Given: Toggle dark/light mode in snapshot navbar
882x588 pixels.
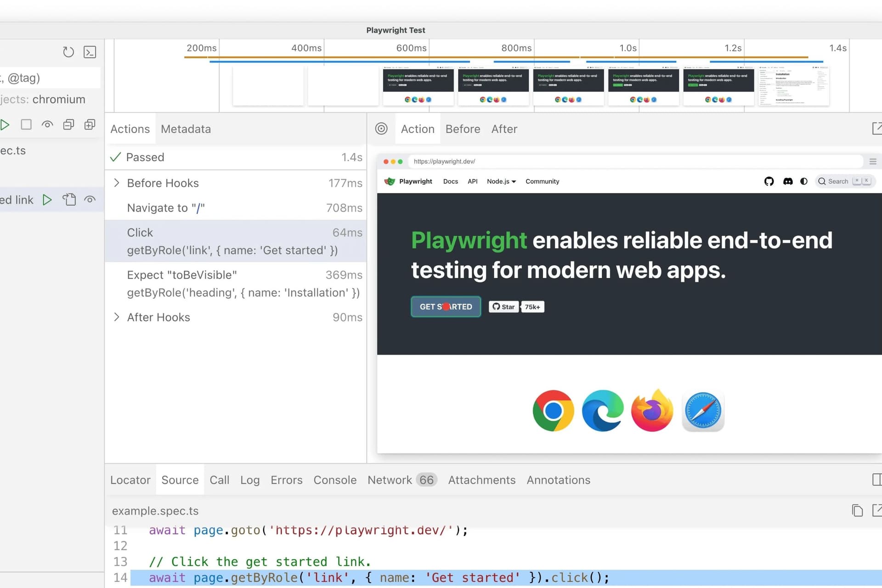Looking at the screenshot, I should (804, 181).
